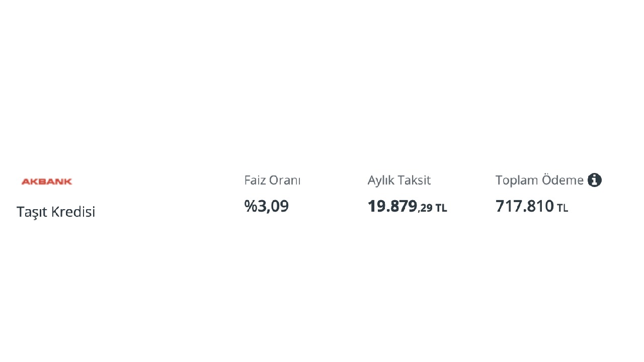The width and height of the screenshot is (644, 362).
Task: Click the Akbank logo
Action: pos(47,182)
